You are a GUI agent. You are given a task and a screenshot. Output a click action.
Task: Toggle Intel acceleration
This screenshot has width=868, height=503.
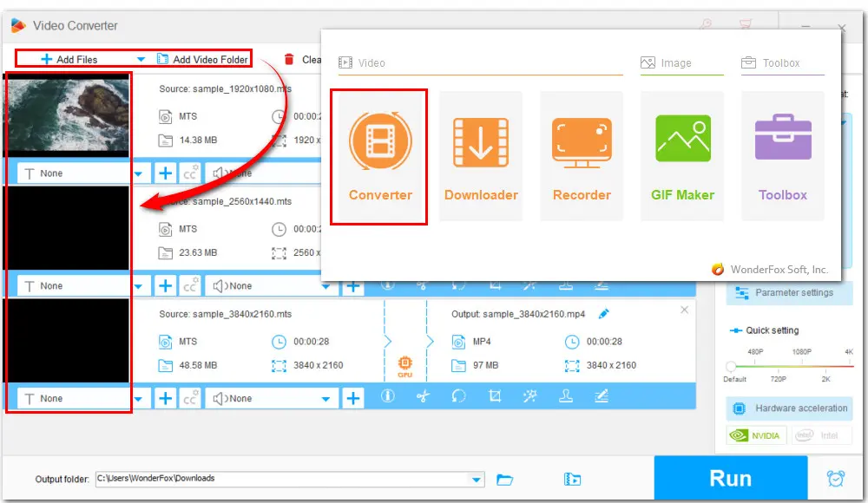821,435
